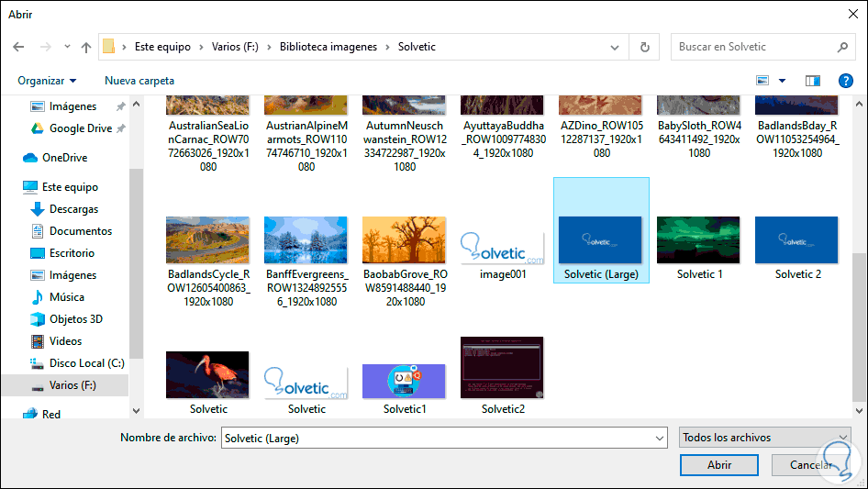Select Solvetic2 terminal thumbnail
This screenshot has height=489, width=868.
(x=502, y=368)
